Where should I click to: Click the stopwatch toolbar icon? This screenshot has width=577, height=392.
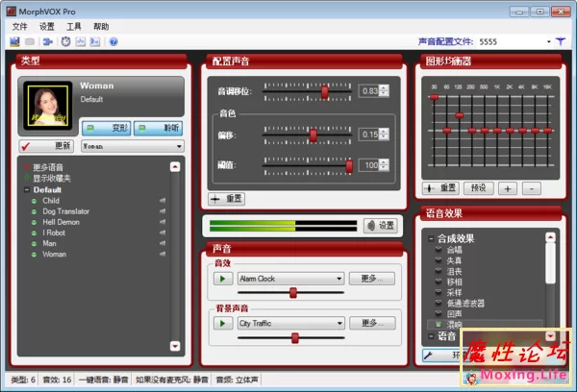(x=65, y=41)
